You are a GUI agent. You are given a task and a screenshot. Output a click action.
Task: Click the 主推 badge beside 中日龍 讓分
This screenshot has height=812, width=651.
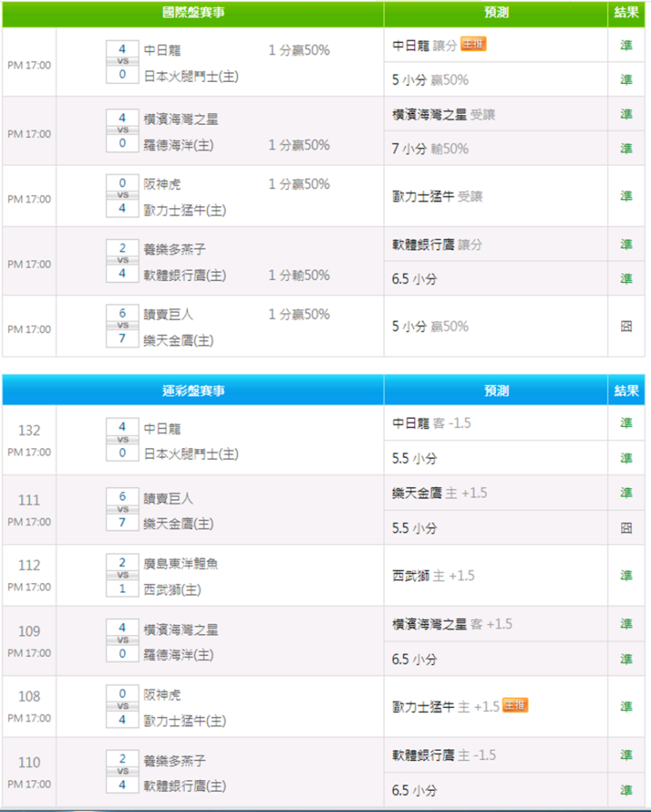pos(473,45)
